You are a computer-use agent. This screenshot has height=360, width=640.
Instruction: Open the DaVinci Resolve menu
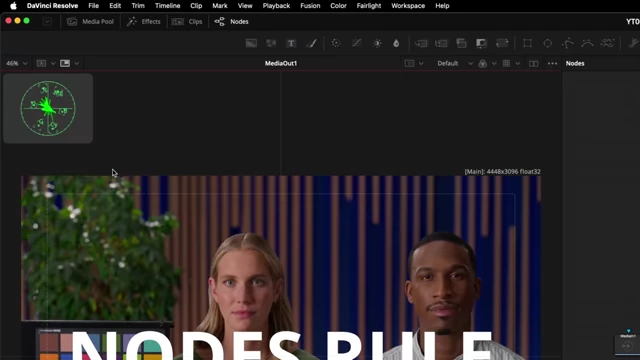[52, 6]
